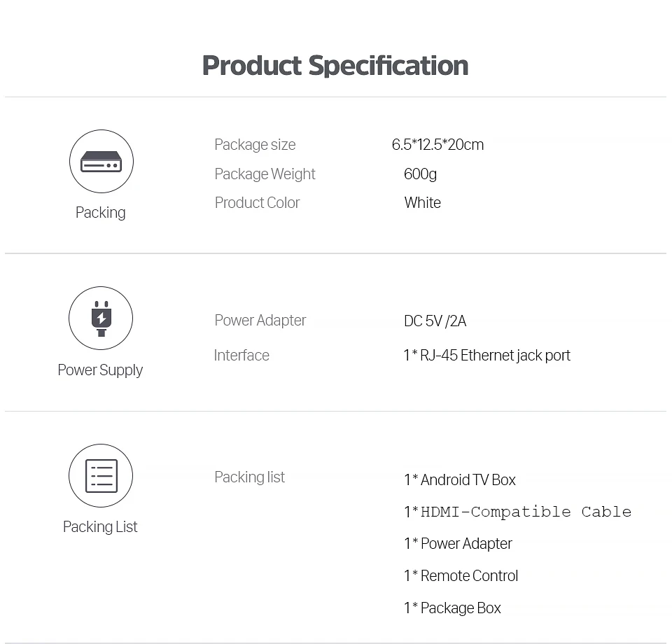Image resolution: width=672 pixels, height=644 pixels.
Task: Click the Packing TV box icon
Action: click(x=101, y=162)
